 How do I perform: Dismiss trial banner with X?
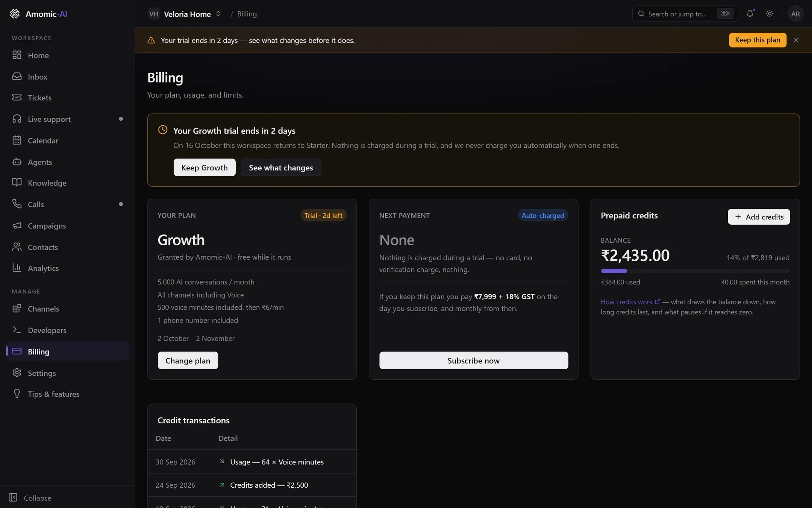pyautogui.click(x=796, y=40)
